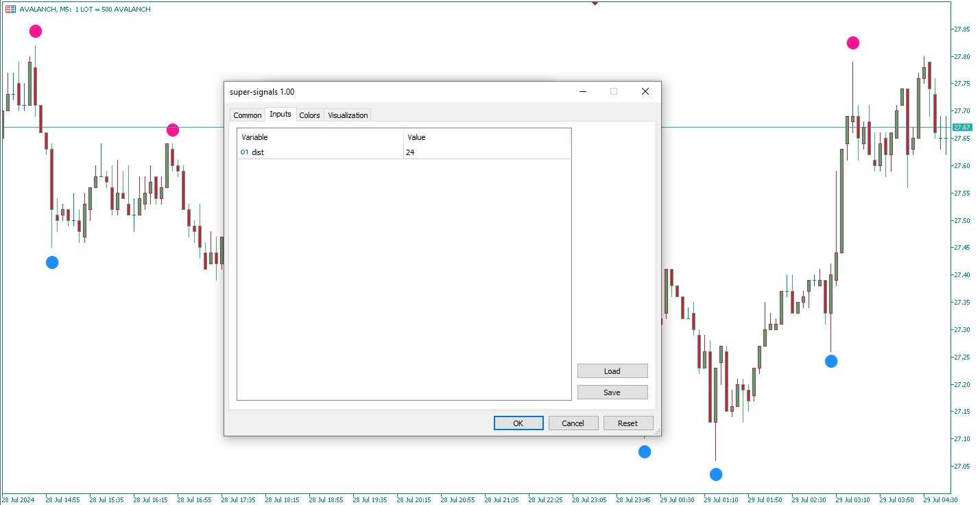This screenshot has height=505, width=980.
Task: Click the pink signal dot above 28 Jul 16:15
Action: tap(173, 130)
